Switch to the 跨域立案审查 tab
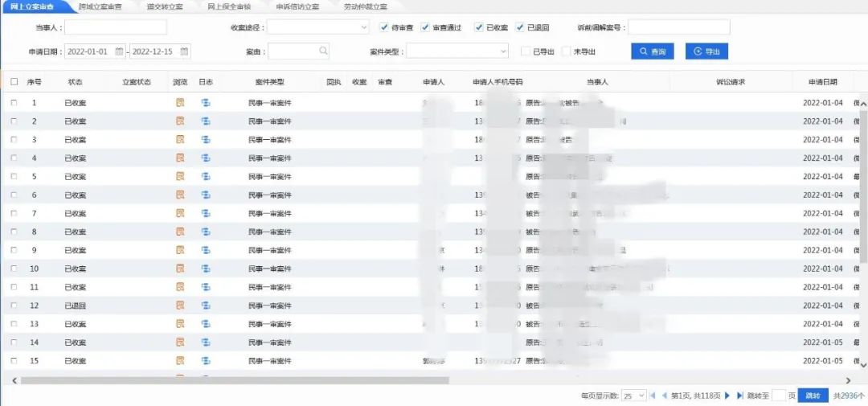Viewport: 868px width, 406px height. point(100,6)
